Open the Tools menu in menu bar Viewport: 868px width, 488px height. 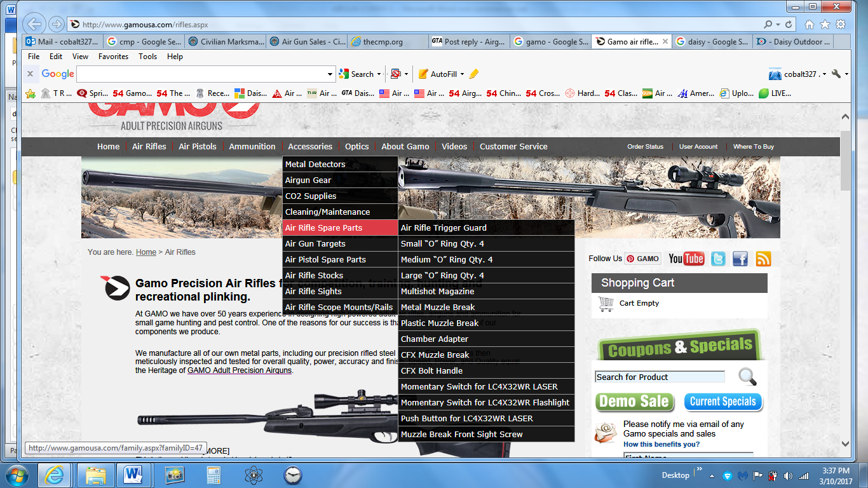click(x=147, y=56)
